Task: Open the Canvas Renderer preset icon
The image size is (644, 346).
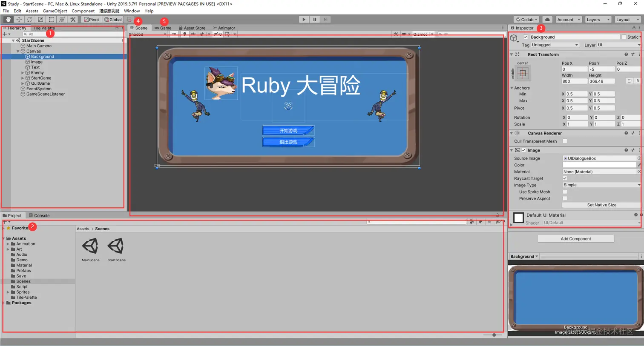Action: (x=633, y=133)
